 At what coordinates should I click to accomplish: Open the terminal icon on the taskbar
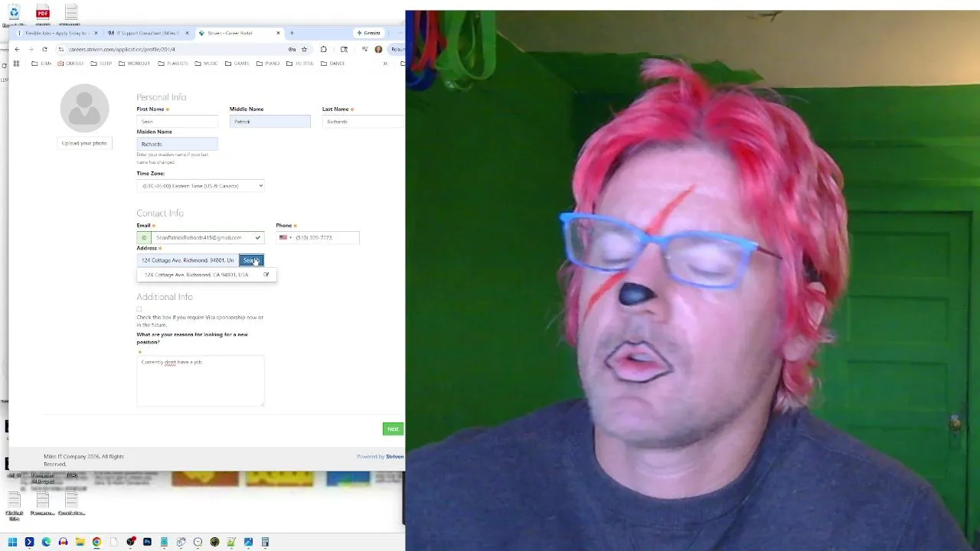coord(29,542)
